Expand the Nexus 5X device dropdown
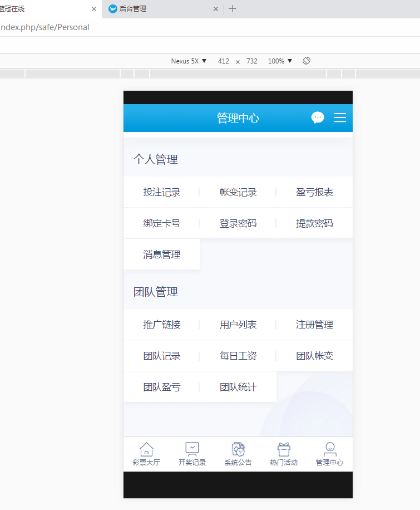 click(x=189, y=61)
